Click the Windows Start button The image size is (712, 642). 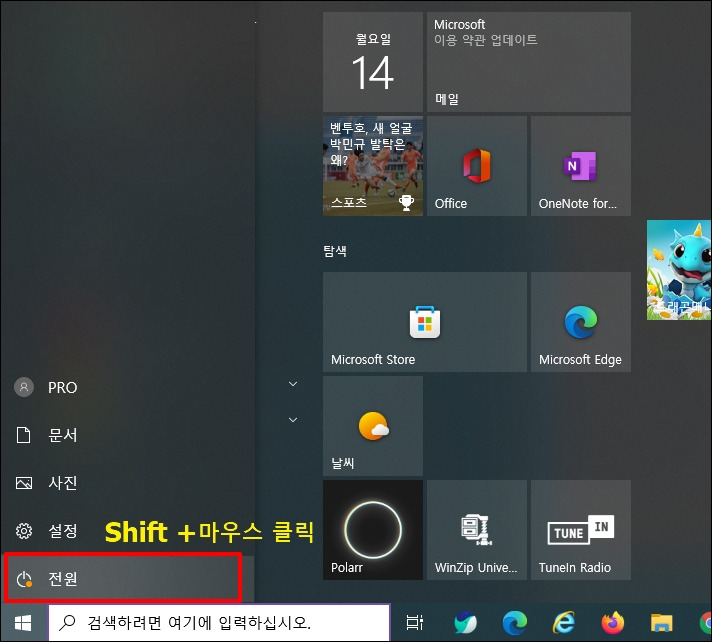(23, 622)
